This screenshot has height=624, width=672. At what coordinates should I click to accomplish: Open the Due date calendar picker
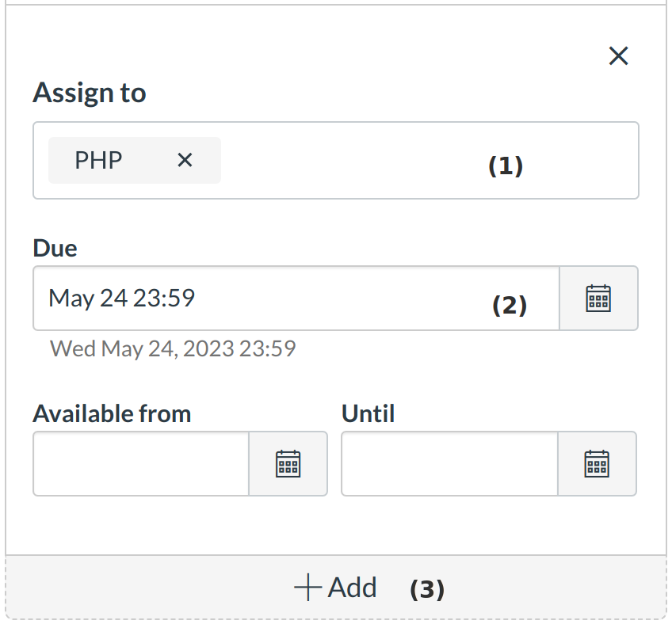598,298
